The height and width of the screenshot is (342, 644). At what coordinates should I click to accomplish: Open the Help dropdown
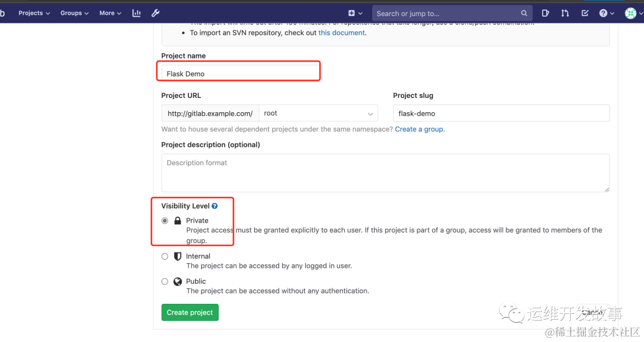(x=606, y=13)
